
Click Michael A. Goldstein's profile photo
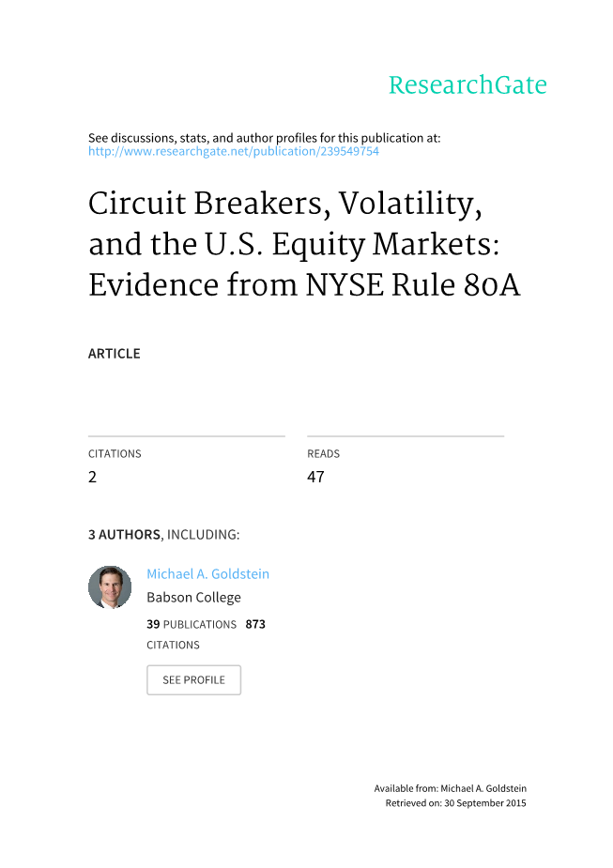[110, 586]
